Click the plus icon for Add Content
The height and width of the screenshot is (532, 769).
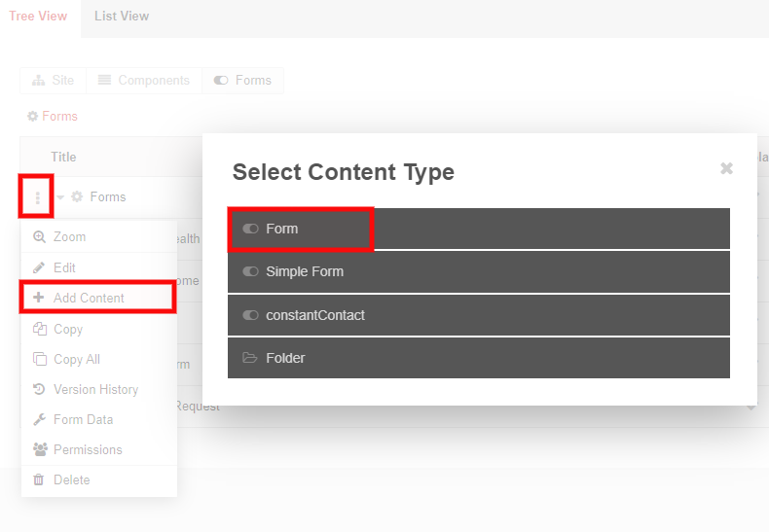coord(38,298)
